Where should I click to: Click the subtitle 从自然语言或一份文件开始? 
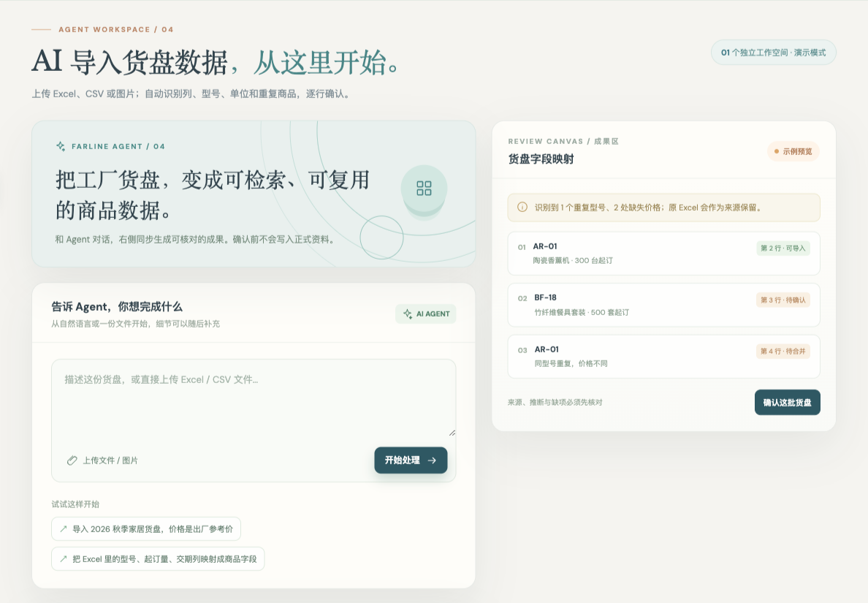pos(136,324)
